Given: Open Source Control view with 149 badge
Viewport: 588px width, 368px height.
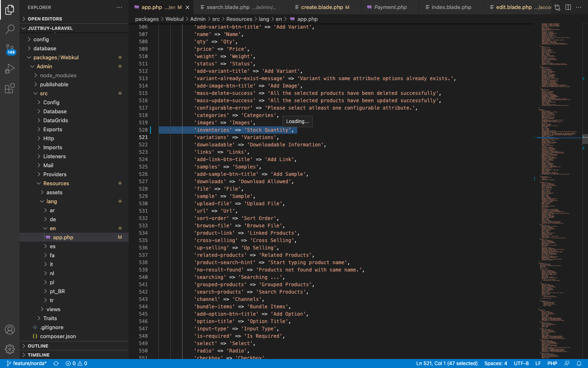Looking at the screenshot, I should (x=10, y=49).
